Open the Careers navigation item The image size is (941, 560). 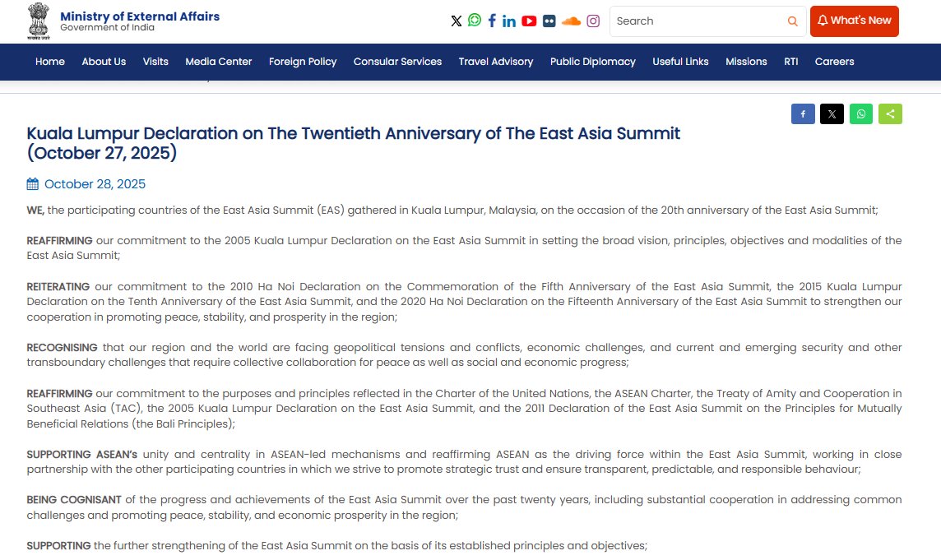[834, 62]
